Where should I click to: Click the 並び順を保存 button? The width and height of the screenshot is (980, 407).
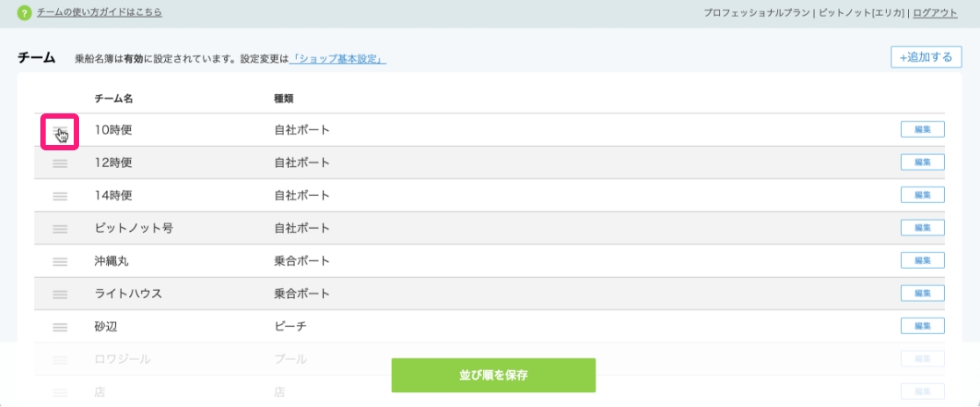pyautogui.click(x=494, y=375)
